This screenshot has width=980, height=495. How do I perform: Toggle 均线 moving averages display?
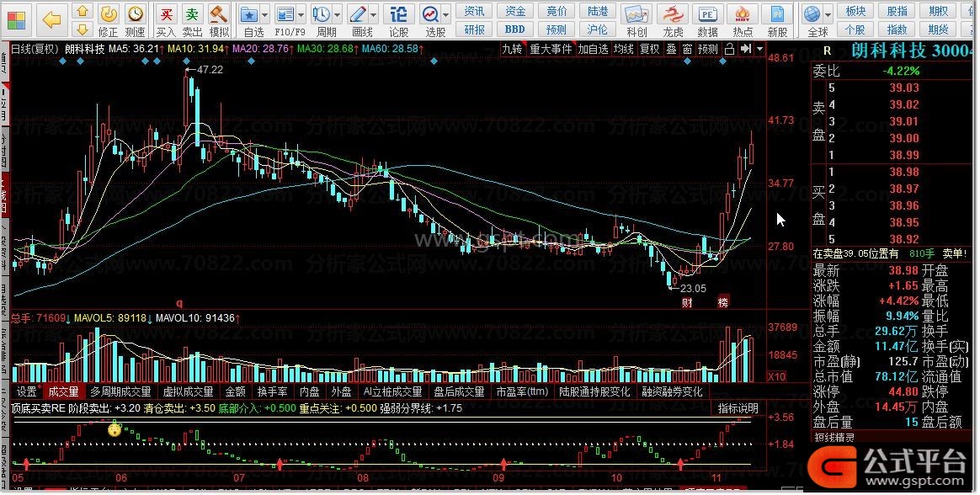coord(624,49)
